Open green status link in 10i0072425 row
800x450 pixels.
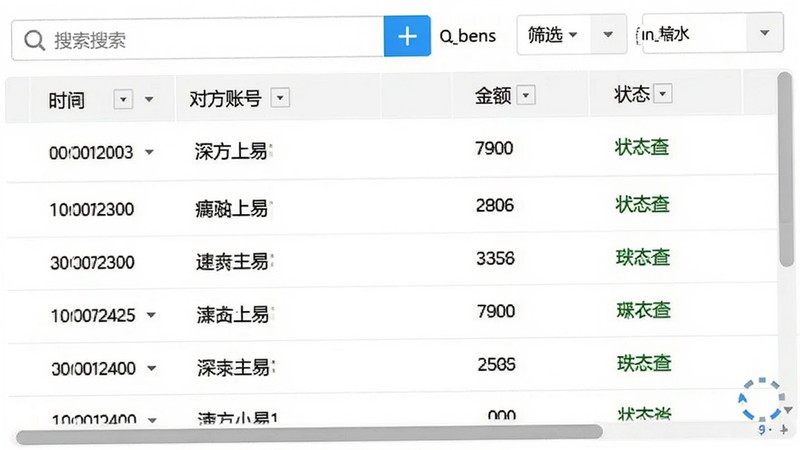643,310
